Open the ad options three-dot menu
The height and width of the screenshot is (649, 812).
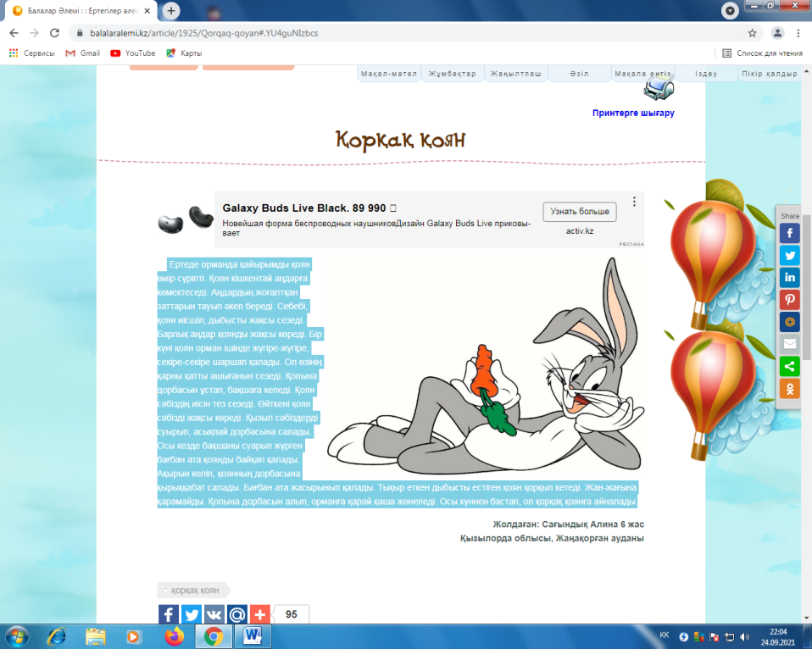pos(634,202)
